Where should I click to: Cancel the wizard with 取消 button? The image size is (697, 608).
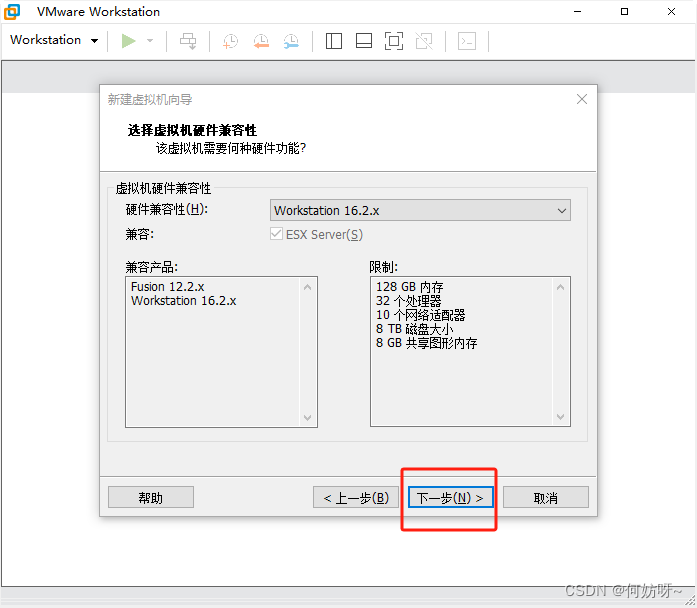546,497
